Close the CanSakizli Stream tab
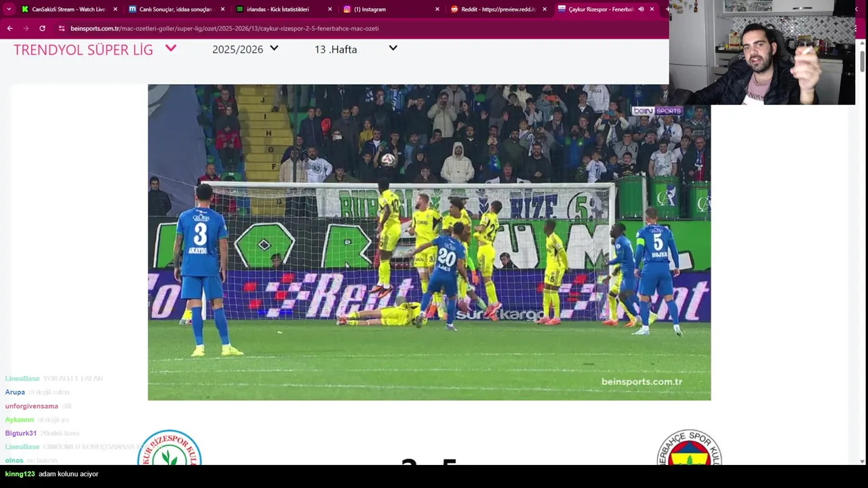The height and width of the screenshot is (488, 868). point(115,9)
